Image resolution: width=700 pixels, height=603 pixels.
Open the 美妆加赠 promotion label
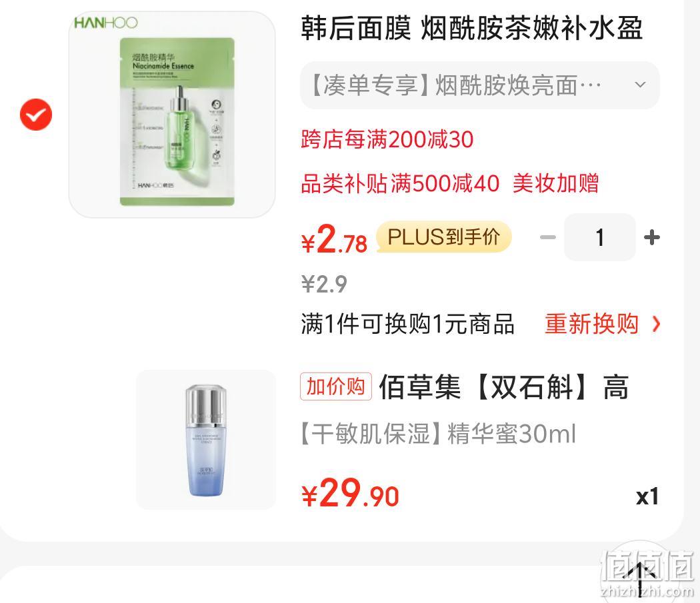[x=555, y=183]
